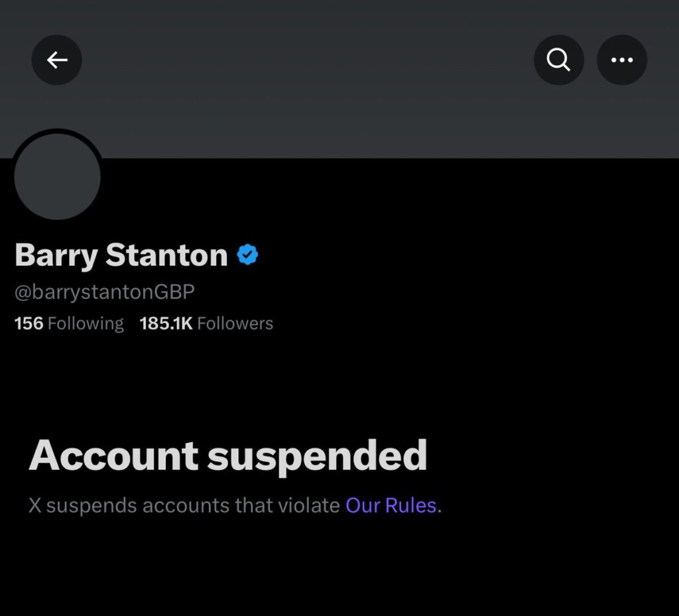679x616 pixels.
Task: Select the Barry Stanton display name
Action: [x=121, y=255]
